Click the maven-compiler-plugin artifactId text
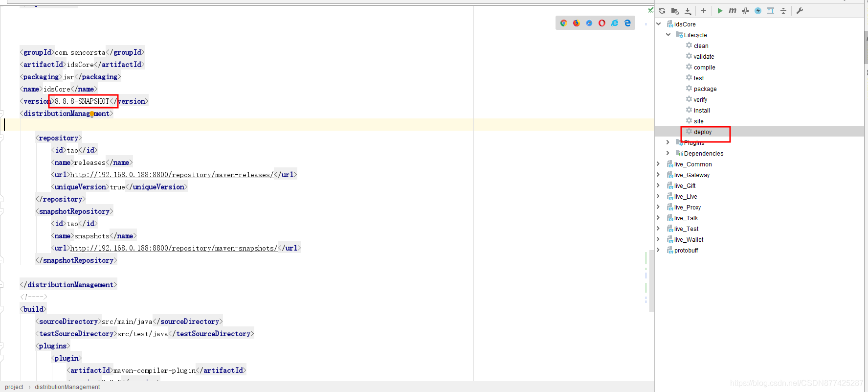The height and width of the screenshot is (392, 868). tap(155, 370)
